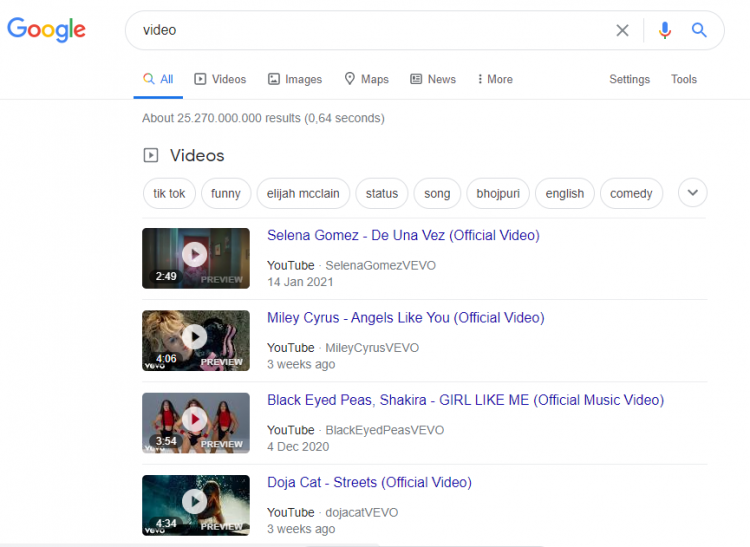This screenshot has height=547, width=750.
Task: Open the News tab
Action: pos(433,79)
